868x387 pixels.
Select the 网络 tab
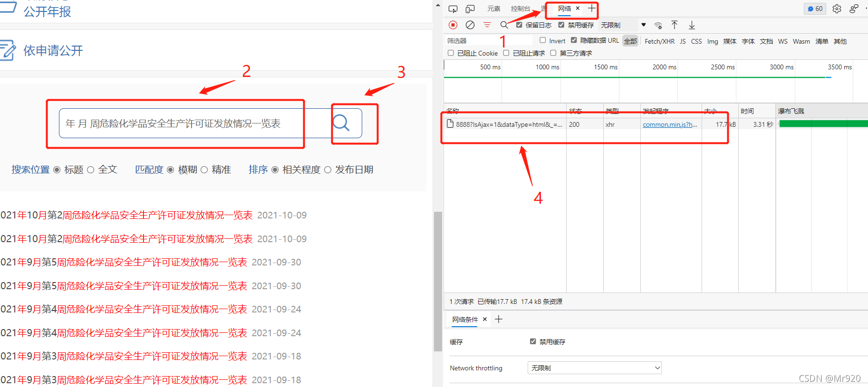click(565, 9)
